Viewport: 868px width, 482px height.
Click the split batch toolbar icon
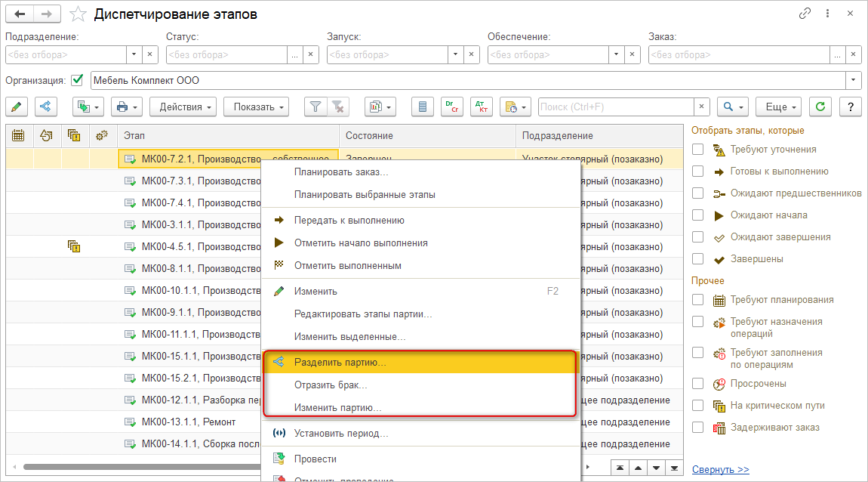point(45,107)
